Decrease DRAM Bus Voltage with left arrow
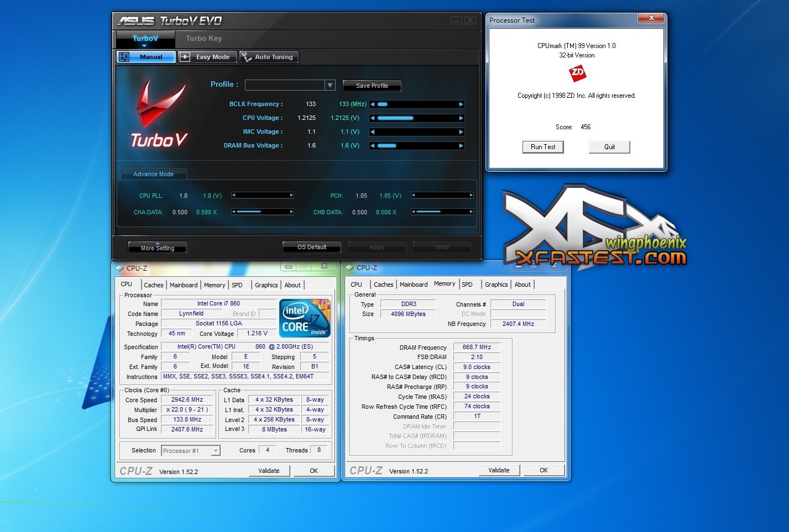The height and width of the screenshot is (532, 789). (373, 146)
